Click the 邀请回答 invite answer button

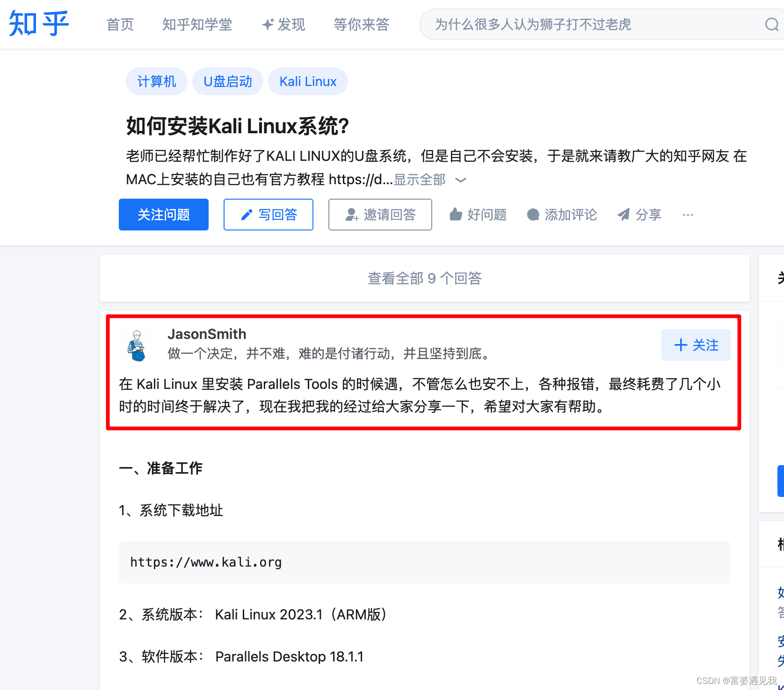pyautogui.click(x=380, y=215)
